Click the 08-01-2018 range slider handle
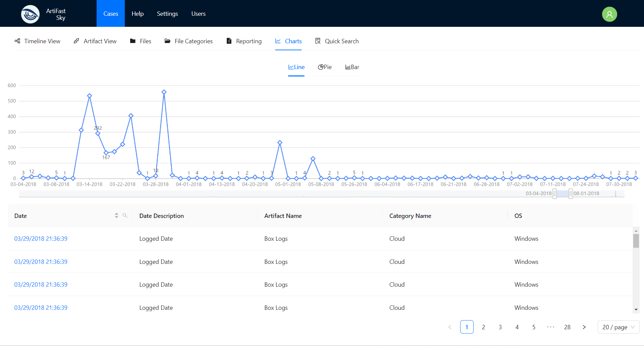The height and width of the screenshot is (346, 644). click(571, 193)
